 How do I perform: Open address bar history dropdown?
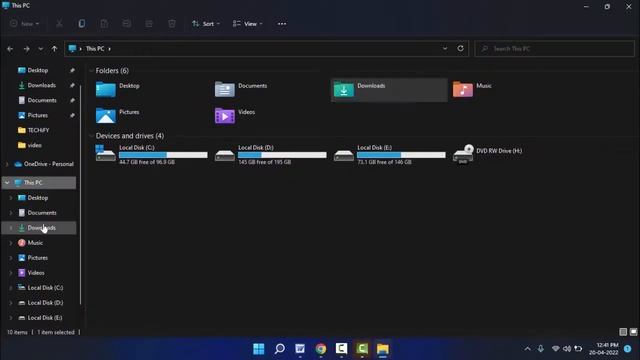(445, 48)
